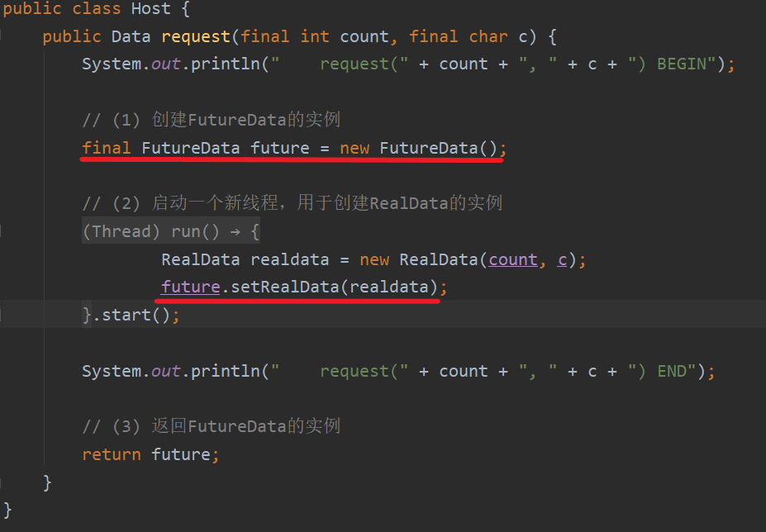Click the request method name in its signature

click(x=195, y=36)
